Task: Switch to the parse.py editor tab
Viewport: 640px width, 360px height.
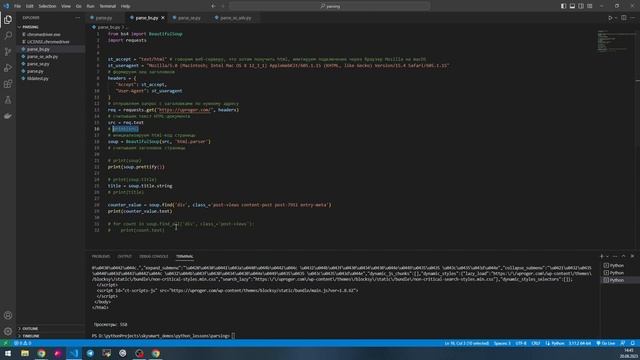Action: click(104, 18)
